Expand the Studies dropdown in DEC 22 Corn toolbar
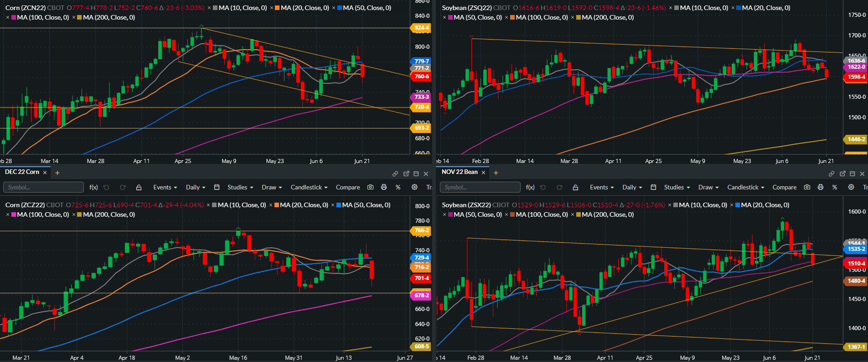Screen dimensions: 868x362 (x=240, y=187)
